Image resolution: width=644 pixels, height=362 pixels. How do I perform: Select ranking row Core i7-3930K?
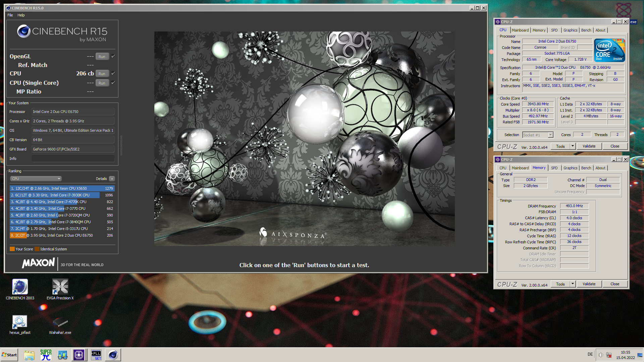click(x=62, y=195)
